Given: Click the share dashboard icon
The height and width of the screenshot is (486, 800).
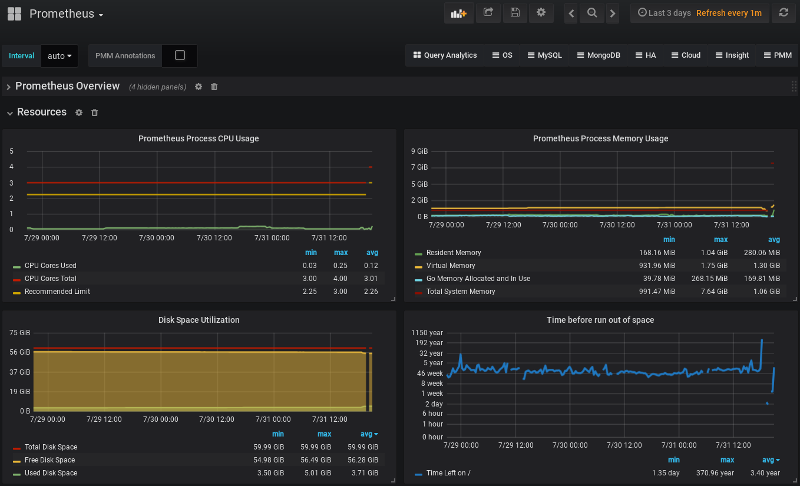Looking at the screenshot, I should [488, 13].
